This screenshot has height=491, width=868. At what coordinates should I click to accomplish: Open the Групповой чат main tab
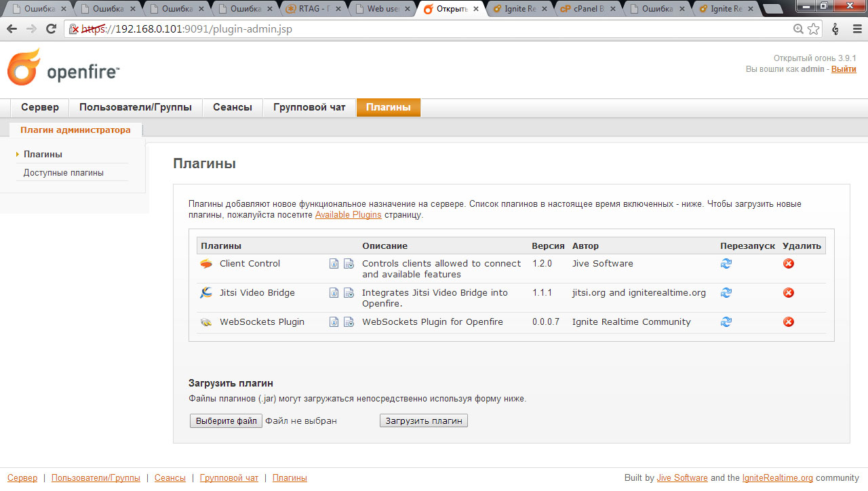309,107
